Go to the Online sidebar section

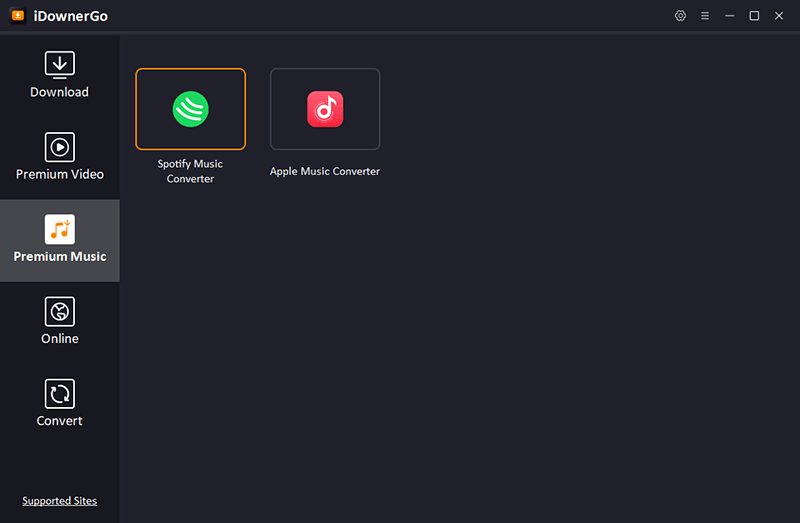(x=60, y=322)
